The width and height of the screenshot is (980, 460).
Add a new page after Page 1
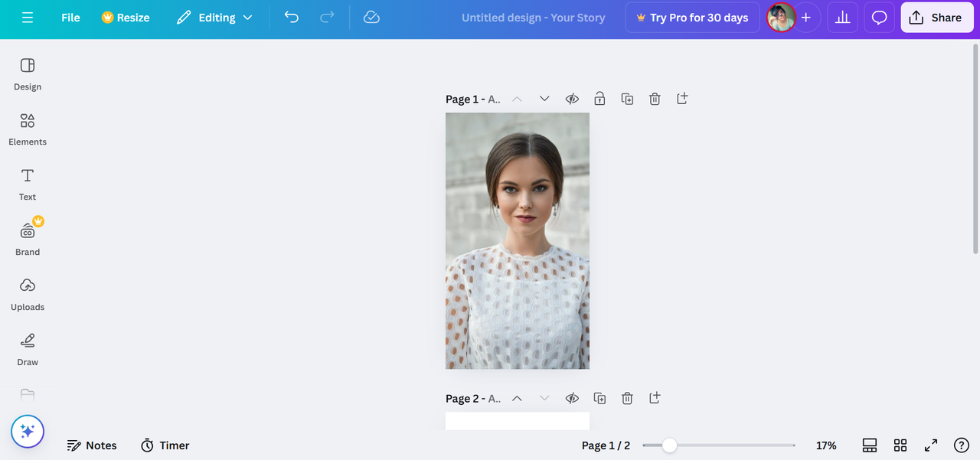point(682,99)
